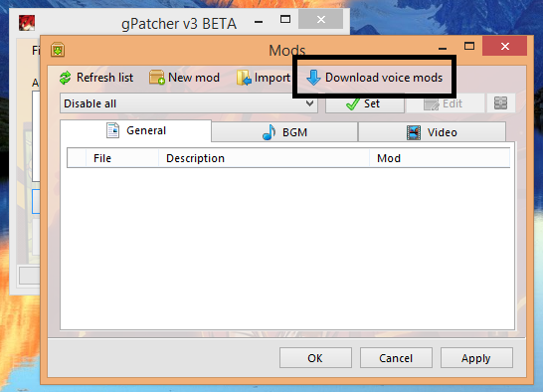Click the Set button with checkmark

coord(365,103)
